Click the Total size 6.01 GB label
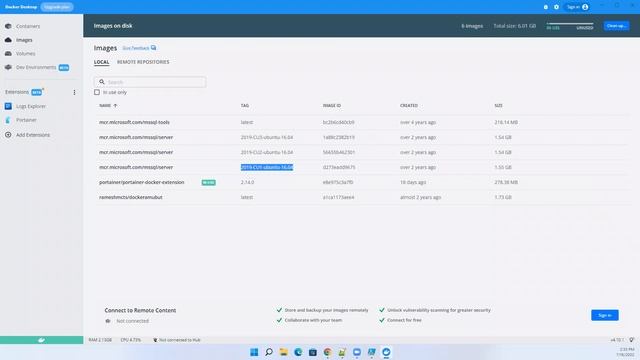640x360 pixels. [x=514, y=26]
